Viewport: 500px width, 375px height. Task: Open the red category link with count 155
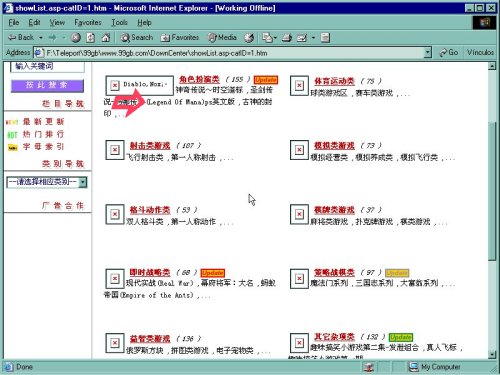pos(199,79)
